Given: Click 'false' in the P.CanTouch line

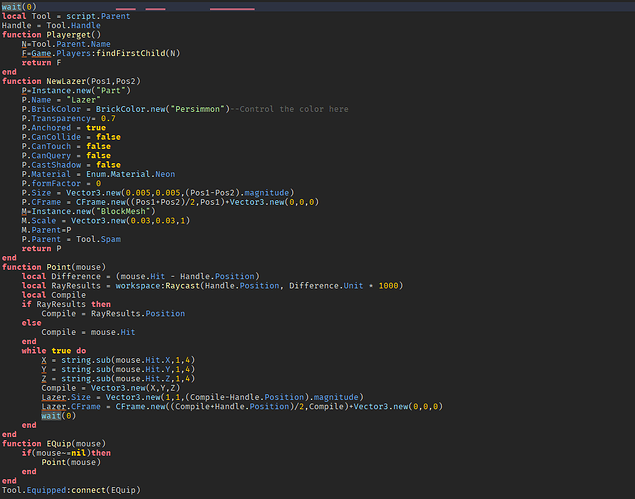Looking at the screenshot, I should point(98,147).
